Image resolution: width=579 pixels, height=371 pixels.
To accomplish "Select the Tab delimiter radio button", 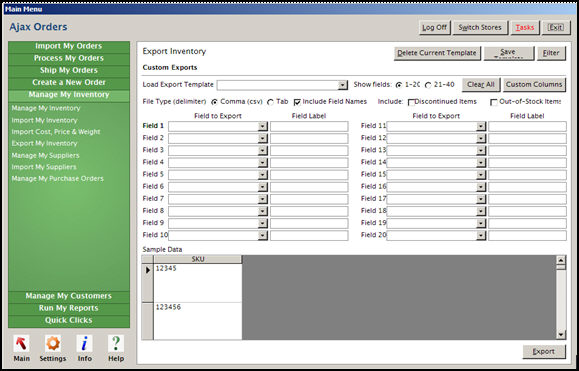I will coord(271,102).
